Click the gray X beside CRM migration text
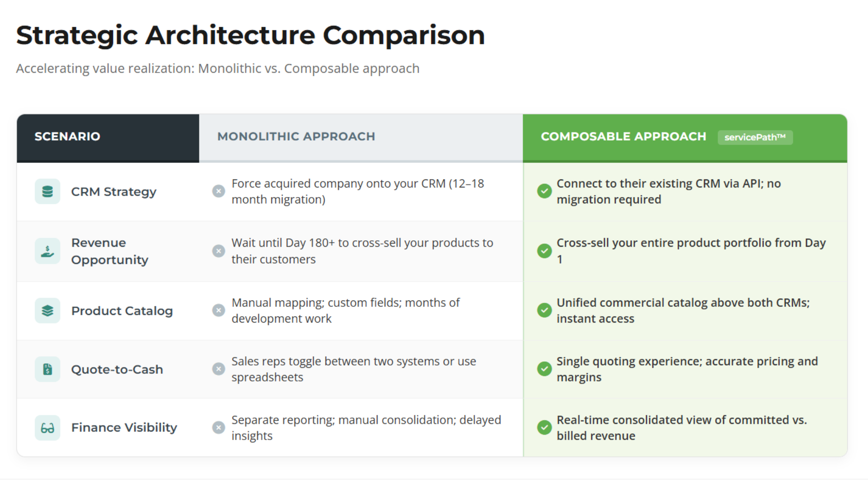The image size is (868, 488). coord(219,191)
